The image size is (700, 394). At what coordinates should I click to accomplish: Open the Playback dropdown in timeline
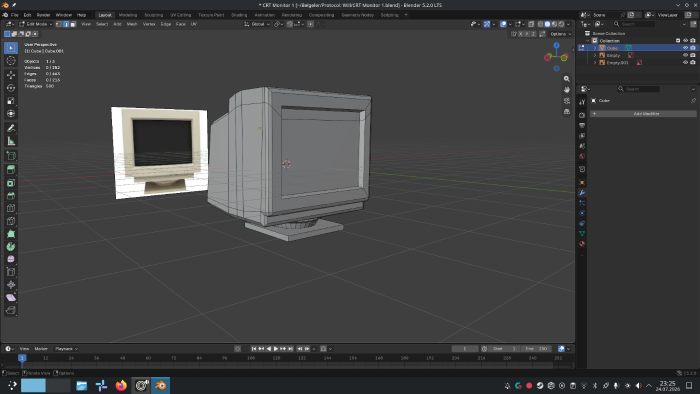[x=66, y=349]
